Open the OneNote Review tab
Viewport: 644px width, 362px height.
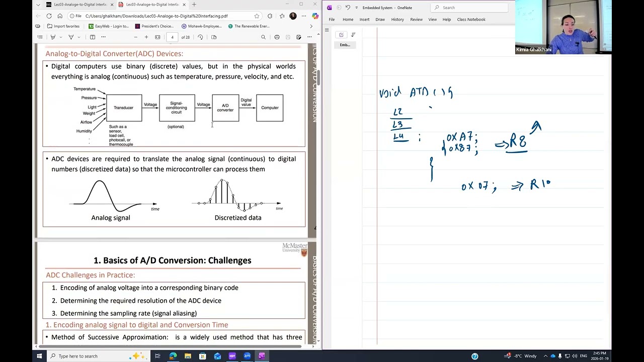click(416, 20)
